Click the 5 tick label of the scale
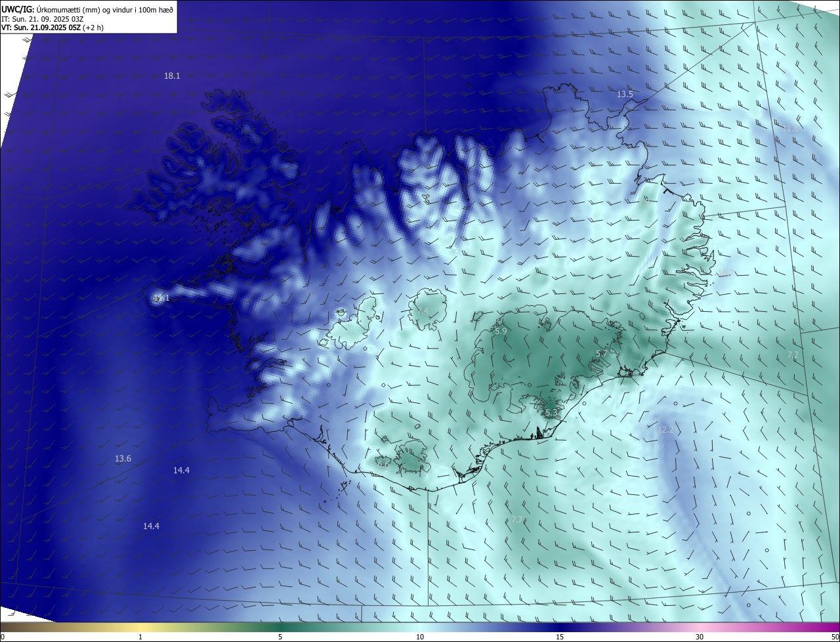The image size is (840, 642). (x=280, y=637)
